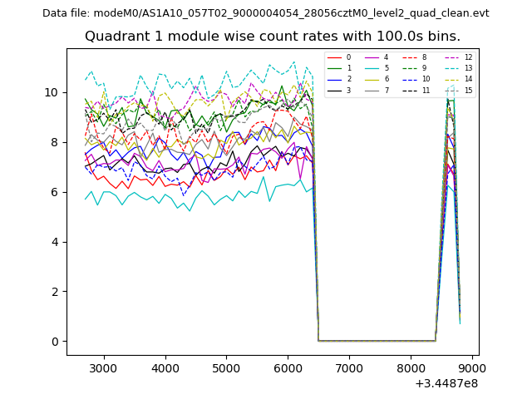Click the data file path text
The width and height of the screenshot is (532, 399).
tap(266, 13)
